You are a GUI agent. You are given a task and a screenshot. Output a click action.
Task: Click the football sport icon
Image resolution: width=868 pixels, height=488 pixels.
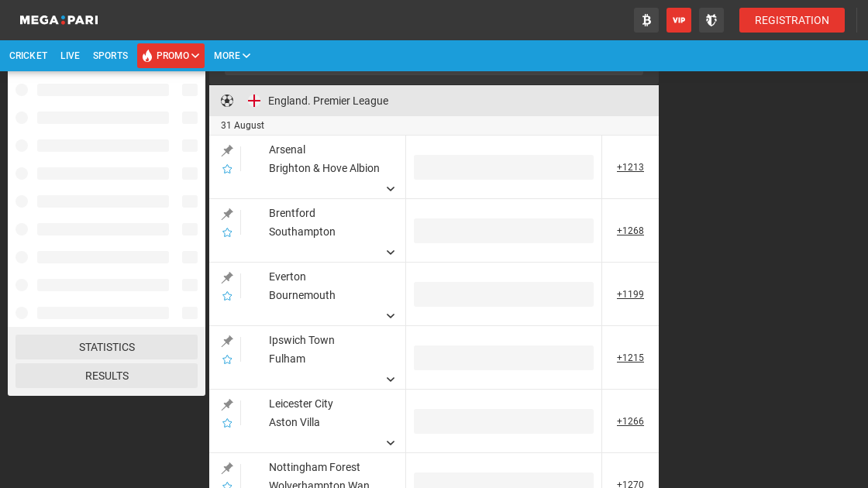[x=227, y=101]
